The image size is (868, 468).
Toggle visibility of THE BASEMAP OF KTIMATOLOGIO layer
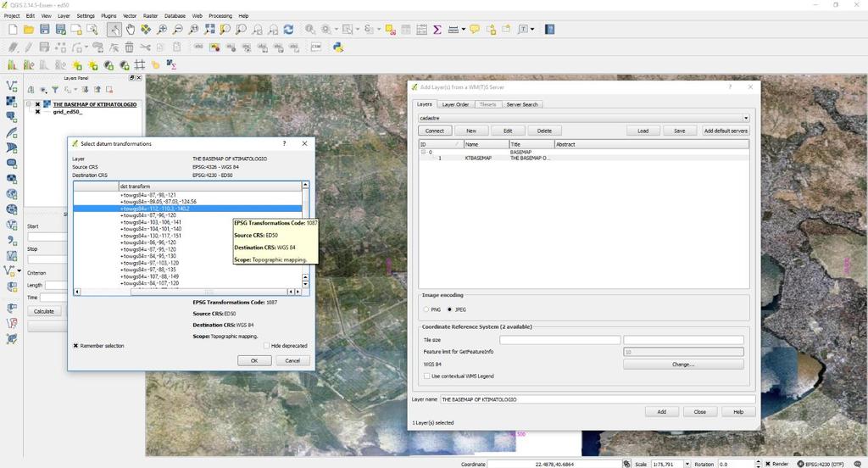[x=37, y=104]
